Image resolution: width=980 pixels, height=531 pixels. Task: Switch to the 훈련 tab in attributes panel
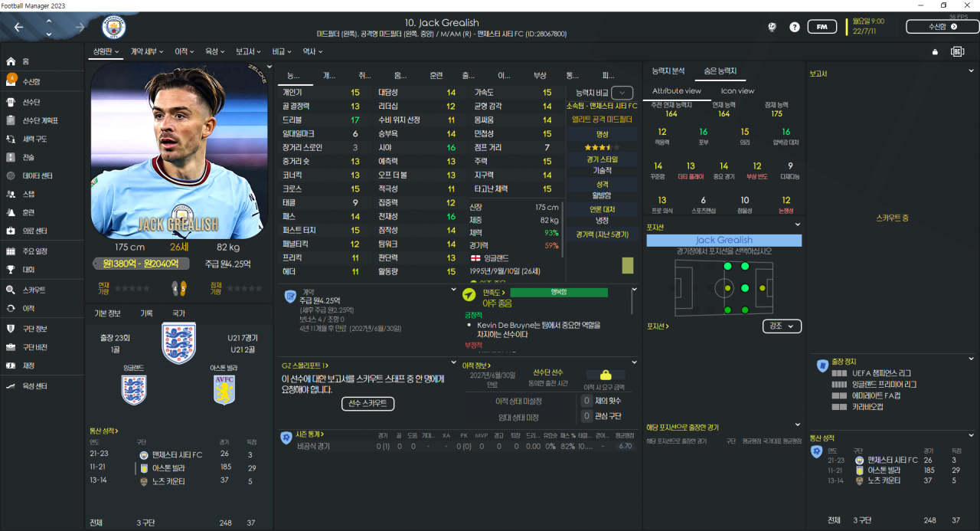(436, 75)
